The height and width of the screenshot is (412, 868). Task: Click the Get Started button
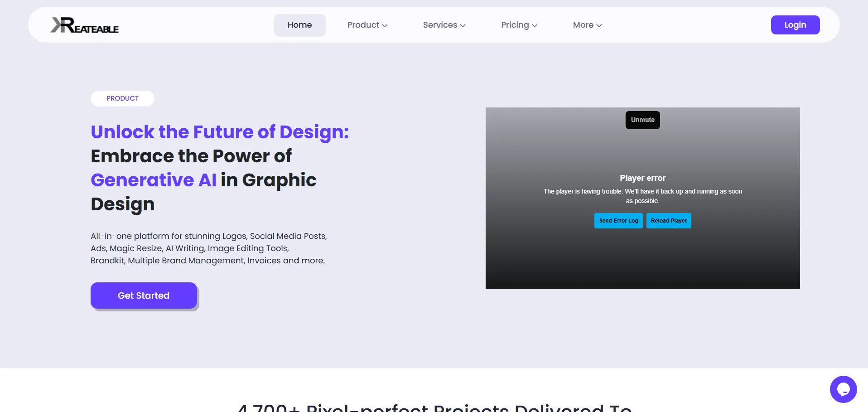coord(144,296)
